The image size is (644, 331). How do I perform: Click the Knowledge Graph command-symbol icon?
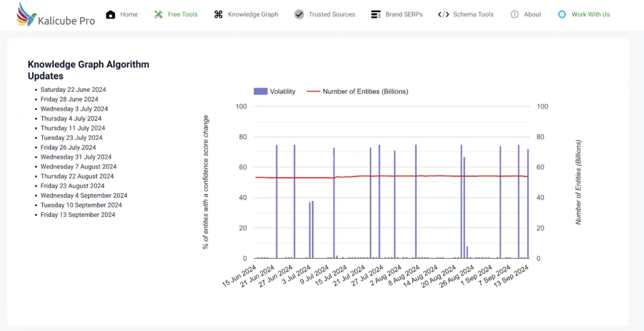pyautogui.click(x=218, y=14)
